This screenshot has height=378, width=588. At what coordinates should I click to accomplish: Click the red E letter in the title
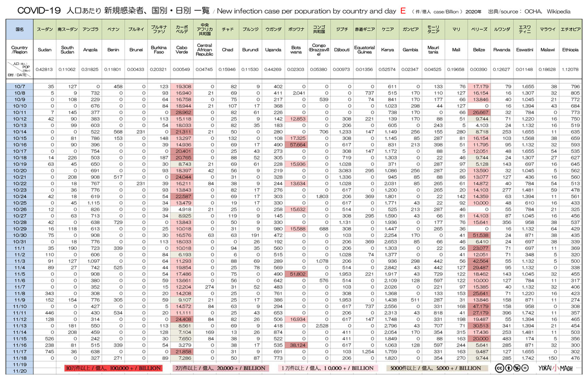pos(403,10)
